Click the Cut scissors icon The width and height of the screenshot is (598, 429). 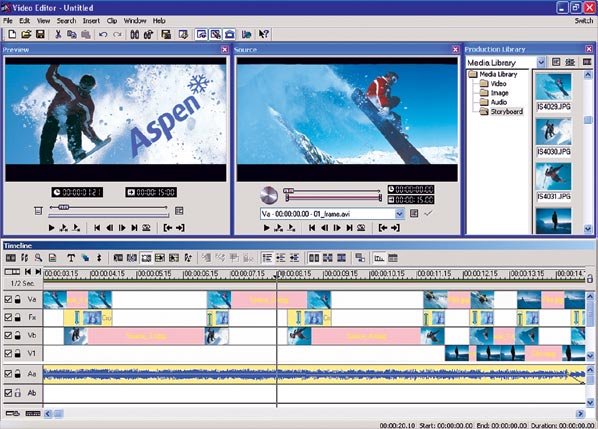coord(58,34)
